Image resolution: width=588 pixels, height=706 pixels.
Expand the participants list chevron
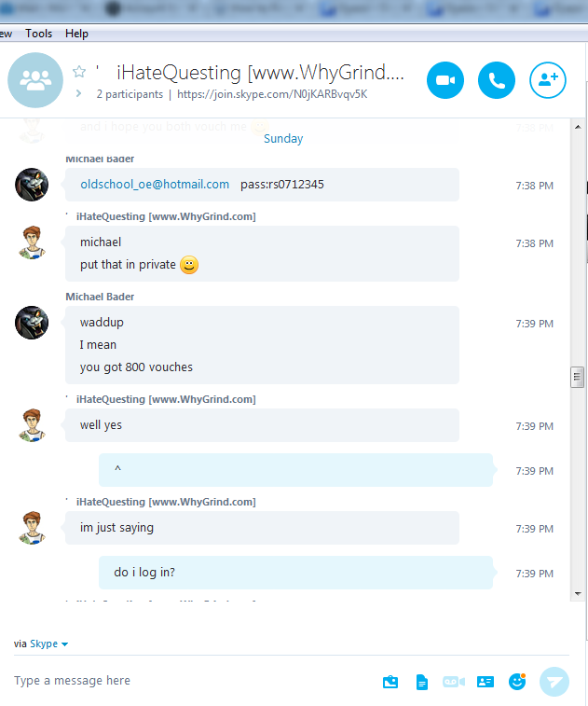78,93
